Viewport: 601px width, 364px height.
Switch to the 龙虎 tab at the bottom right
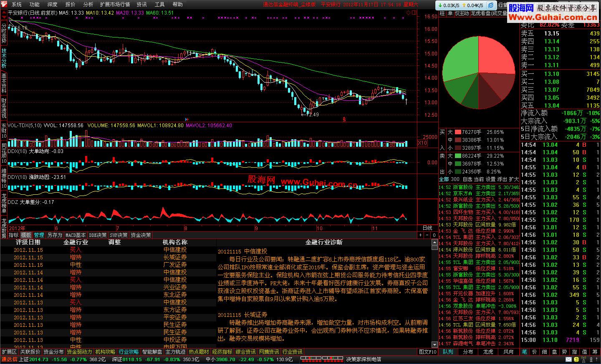[x=488, y=352]
